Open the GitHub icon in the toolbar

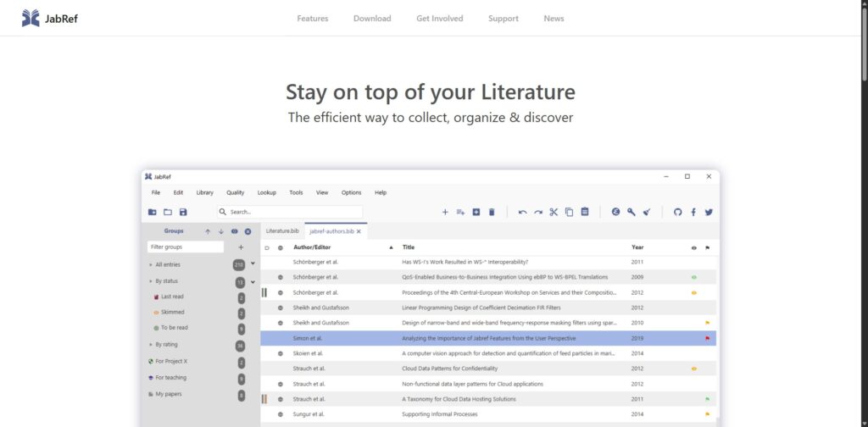point(677,212)
